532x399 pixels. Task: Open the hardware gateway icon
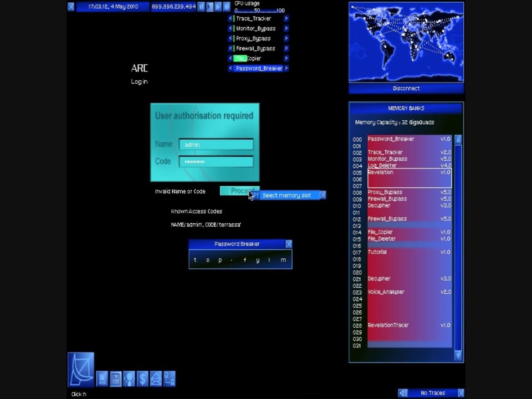[x=102, y=378]
